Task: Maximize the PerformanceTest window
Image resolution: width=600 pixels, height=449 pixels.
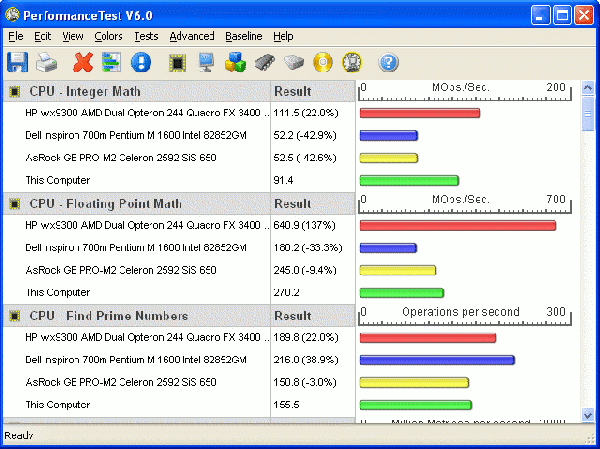Action: (562, 16)
